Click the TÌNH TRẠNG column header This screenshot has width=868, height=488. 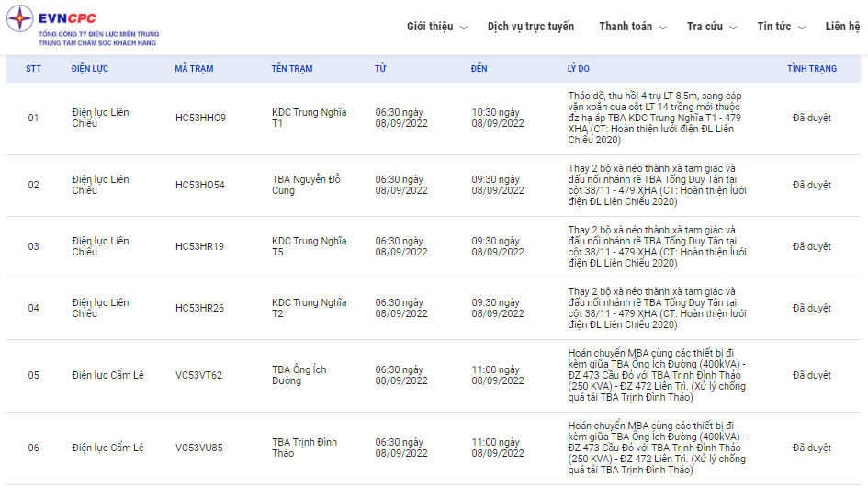[811, 69]
